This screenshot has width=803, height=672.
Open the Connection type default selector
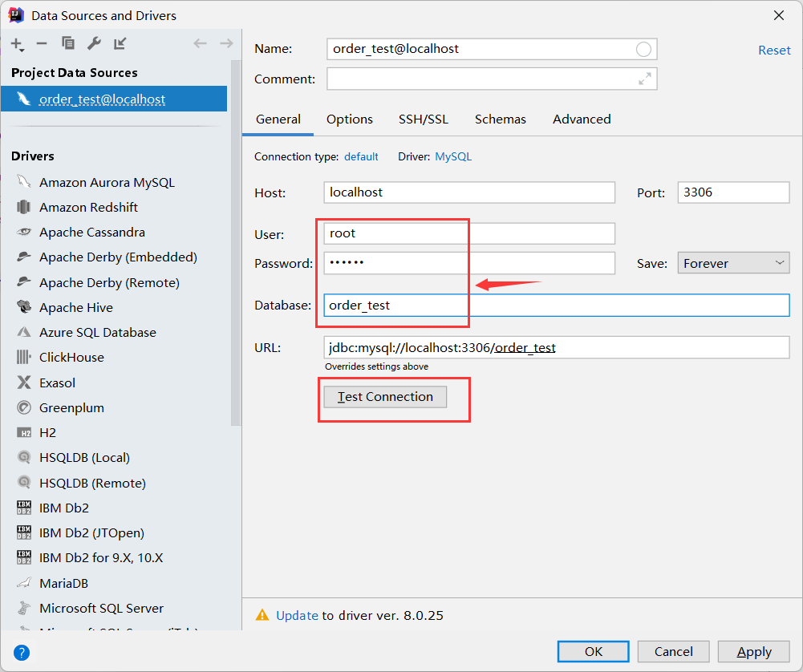coord(361,156)
